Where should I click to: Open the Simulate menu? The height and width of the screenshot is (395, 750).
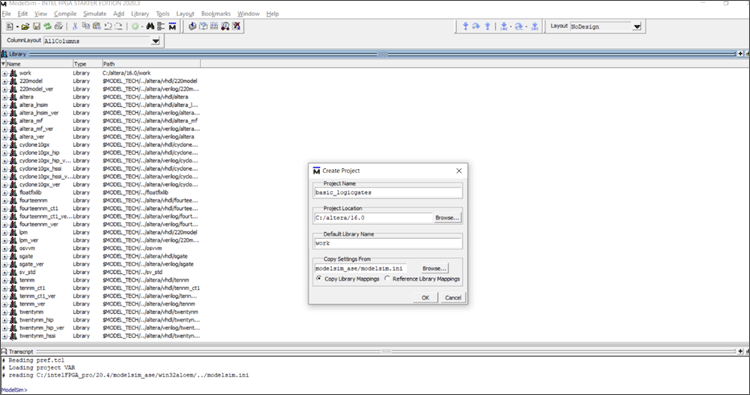[x=95, y=14]
